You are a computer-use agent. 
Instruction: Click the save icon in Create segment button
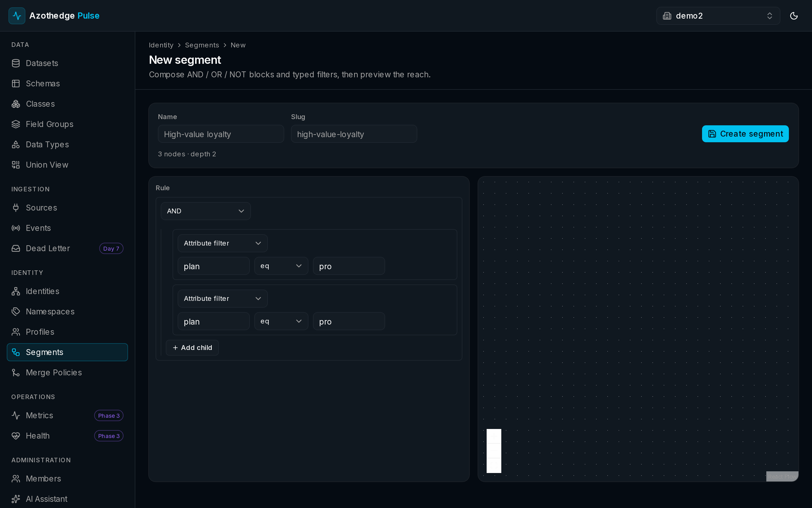click(x=712, y=134)
